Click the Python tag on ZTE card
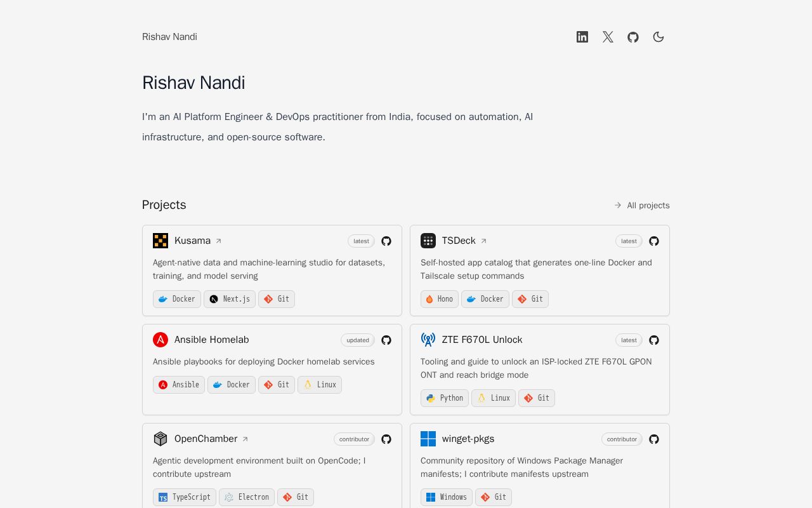Viewport: 812px width, 508px height. [445, 398]
